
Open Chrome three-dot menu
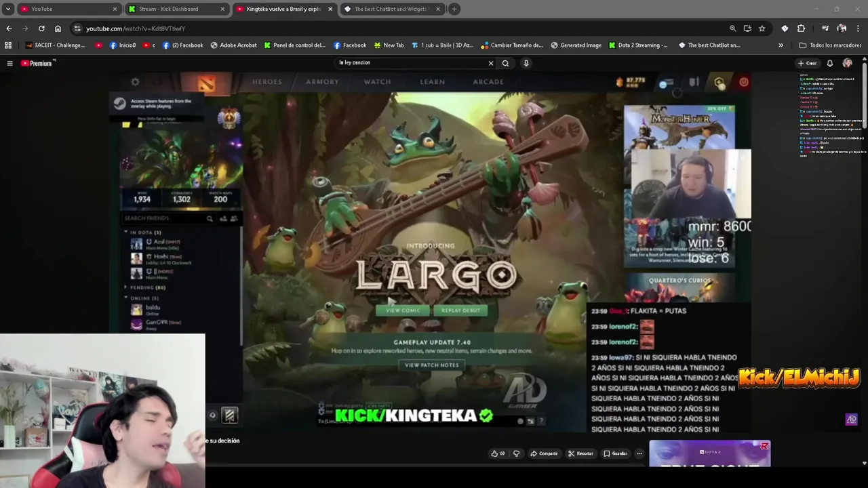858,28
